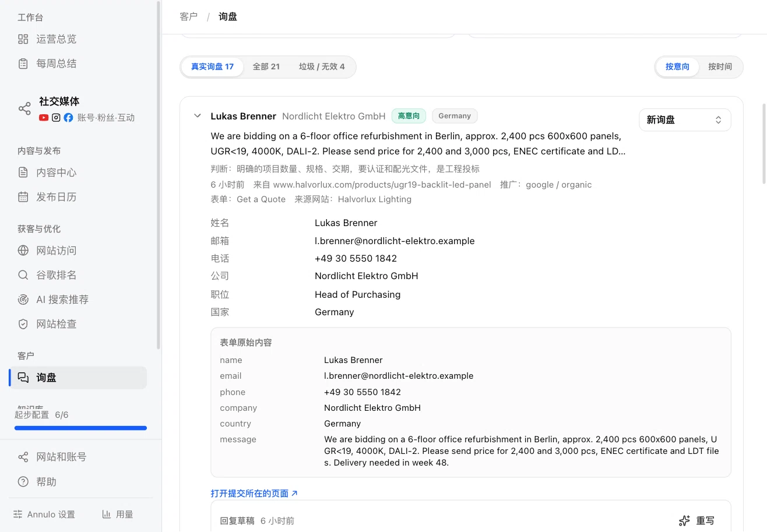Switch sorting to 按意向
This screenshot has width=767, height=532.
coord(677,66)
